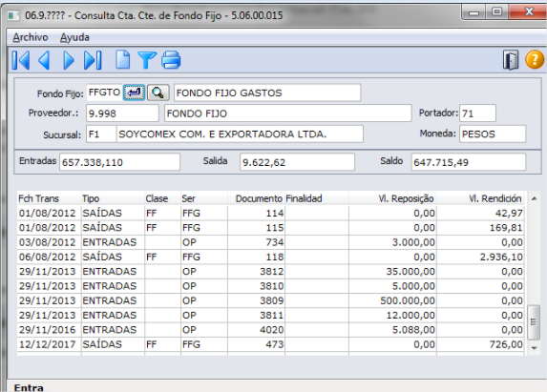Click the Clase column header
This screenshot has height=392, width=547.
(162, 198)
